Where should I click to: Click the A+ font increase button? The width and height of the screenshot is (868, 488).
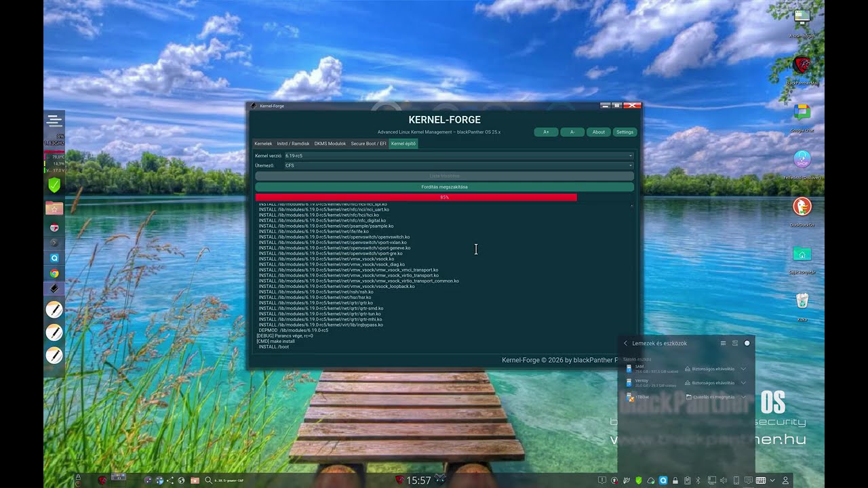point(546,132)
